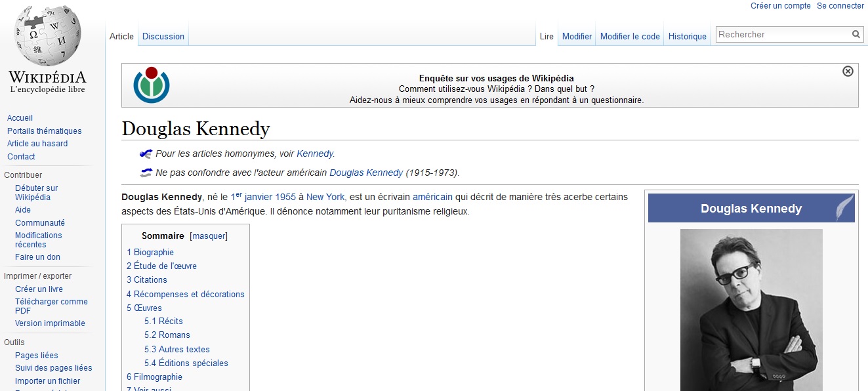Jump to subsection 5.2 Romans
Screen dimensions: 868x391
pyautogui.click(x=167, y=335)
